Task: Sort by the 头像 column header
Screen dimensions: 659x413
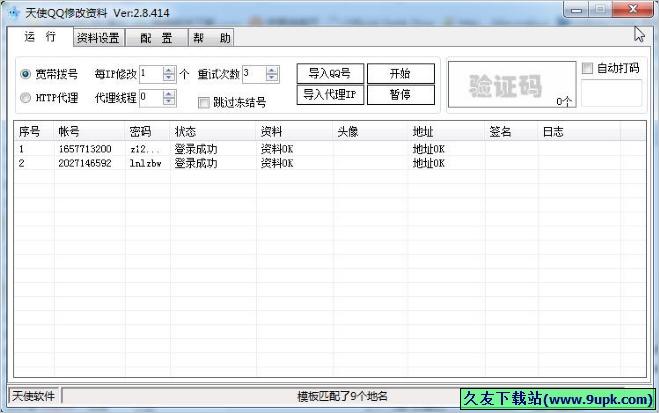Action: pos(370,132)
